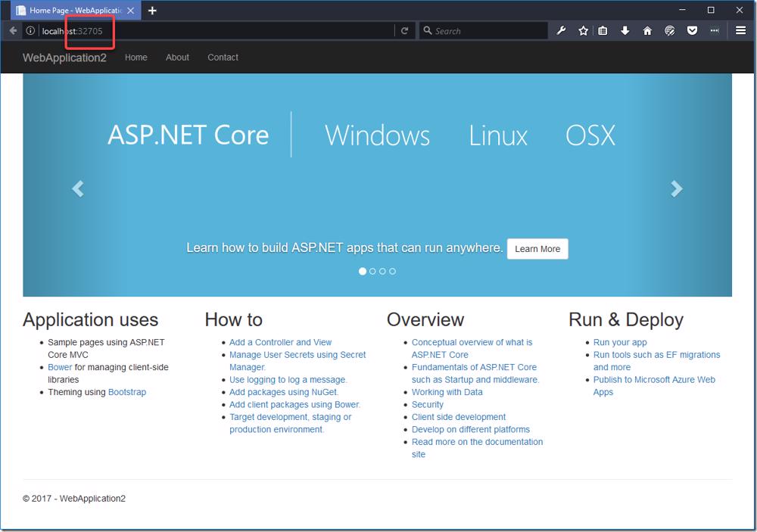Open the Security link
This screenshot has height=532, width=757.
427,405
